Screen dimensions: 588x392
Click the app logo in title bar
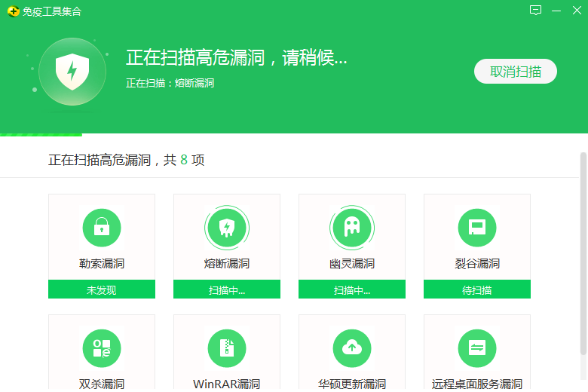(x=11, y=11)
